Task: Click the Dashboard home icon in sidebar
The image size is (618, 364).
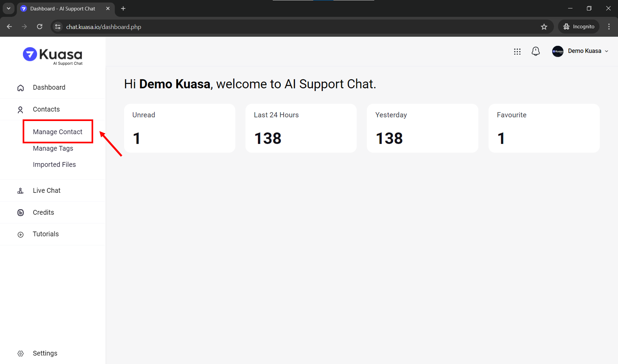Action: pyautogui.click(x=20, y=88)
